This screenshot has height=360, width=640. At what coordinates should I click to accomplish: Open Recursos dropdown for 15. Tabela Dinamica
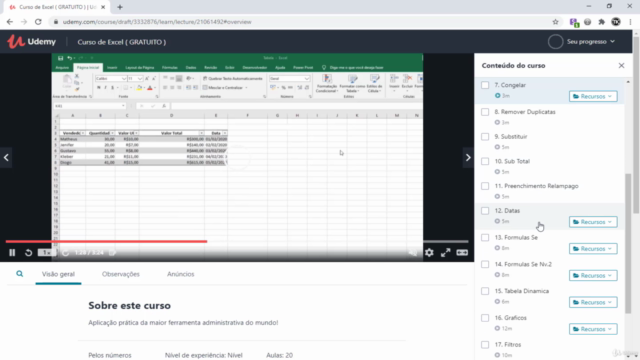click(593, 302)
